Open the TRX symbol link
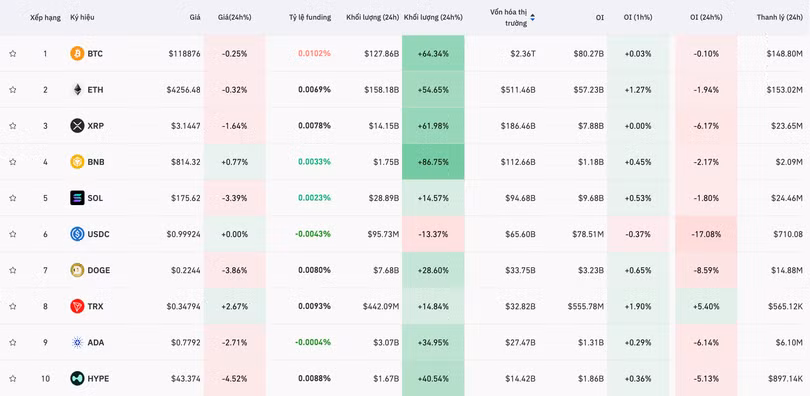The image size is (810, 396). point(96,306)
